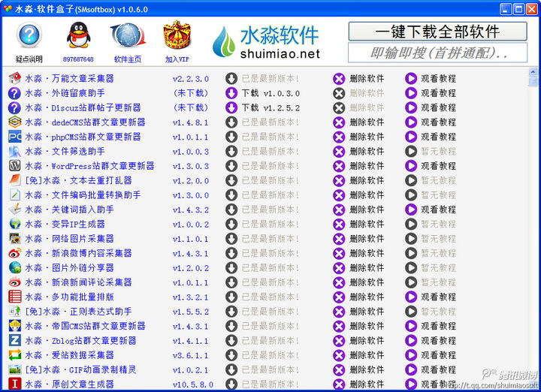
Task: Open 水淼·帝国CMS站群文章更新器 entry
Action: tap(85, 326)
